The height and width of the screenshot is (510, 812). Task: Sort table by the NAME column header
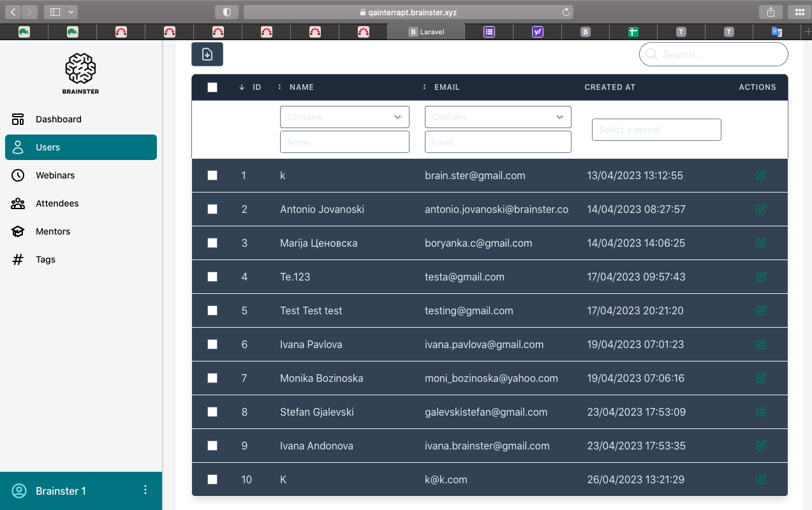pyautogui.click(x=301, y=87)
